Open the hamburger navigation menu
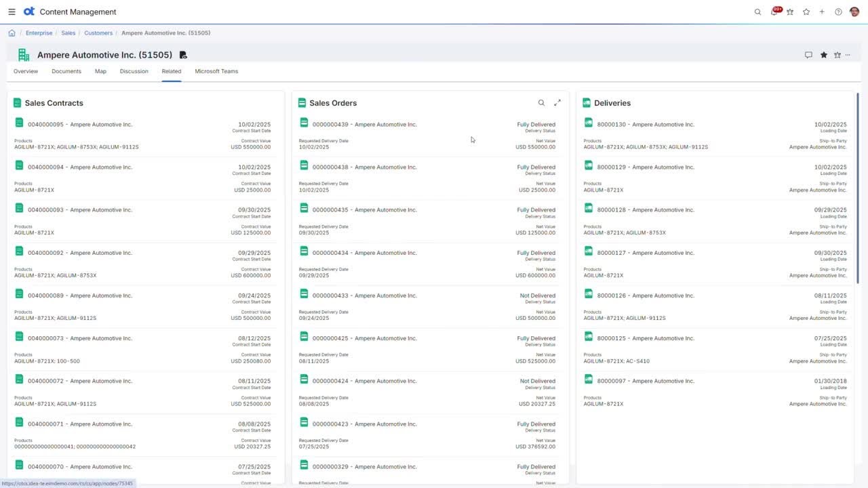This screenshot has height=488, width=868. 12,12
